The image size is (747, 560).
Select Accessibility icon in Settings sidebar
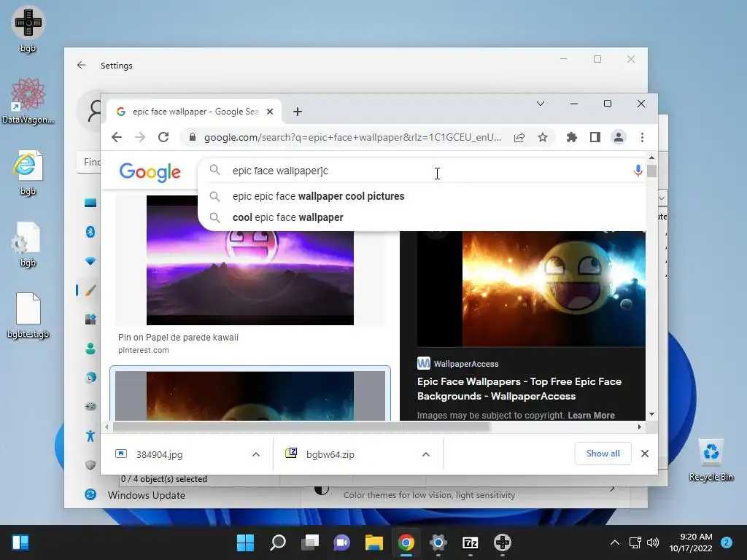[90, 436]
